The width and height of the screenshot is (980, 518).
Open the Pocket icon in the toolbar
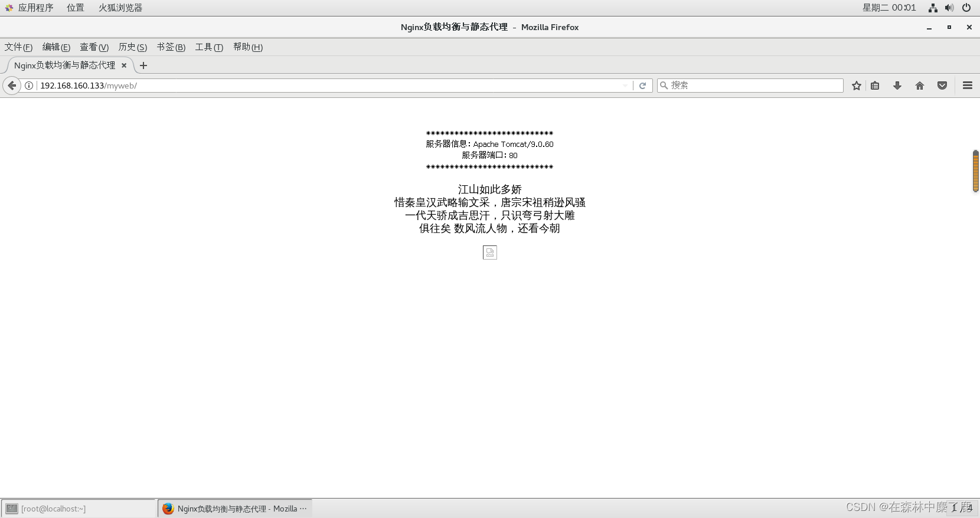click(x=942, y=86)
